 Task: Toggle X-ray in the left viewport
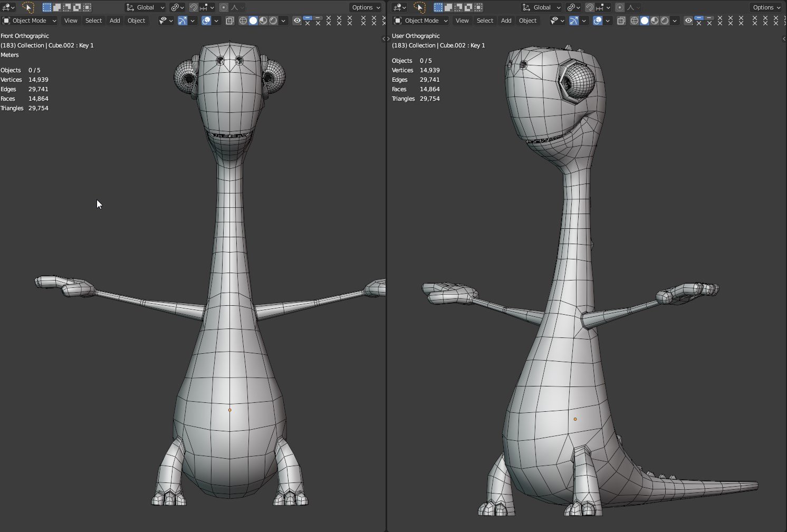pyautogui.click(x=230, y=21)
